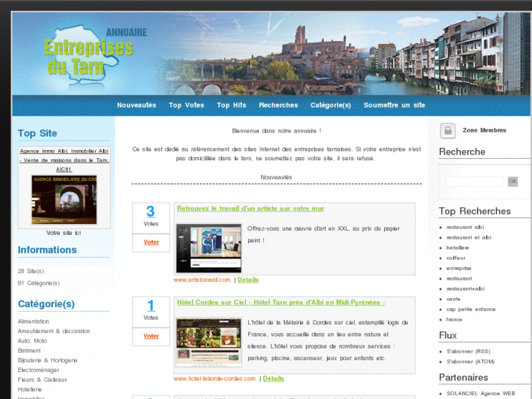The height and width of the screenshot is (399, 532).
Task: Open the single-word restaurant top search
Action: 460,278
